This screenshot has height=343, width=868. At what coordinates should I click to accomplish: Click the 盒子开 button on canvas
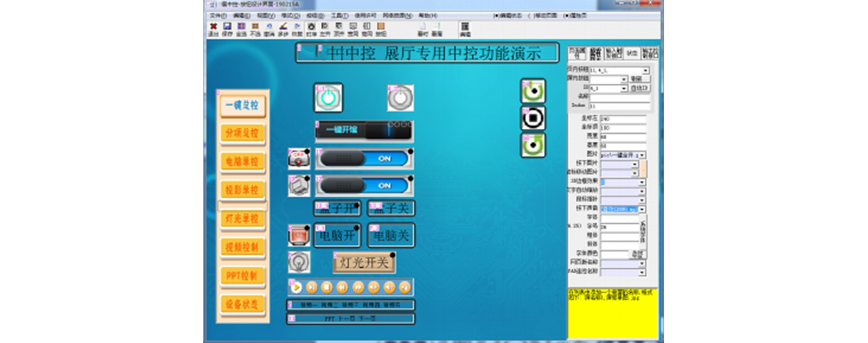[x=337, y=208]
